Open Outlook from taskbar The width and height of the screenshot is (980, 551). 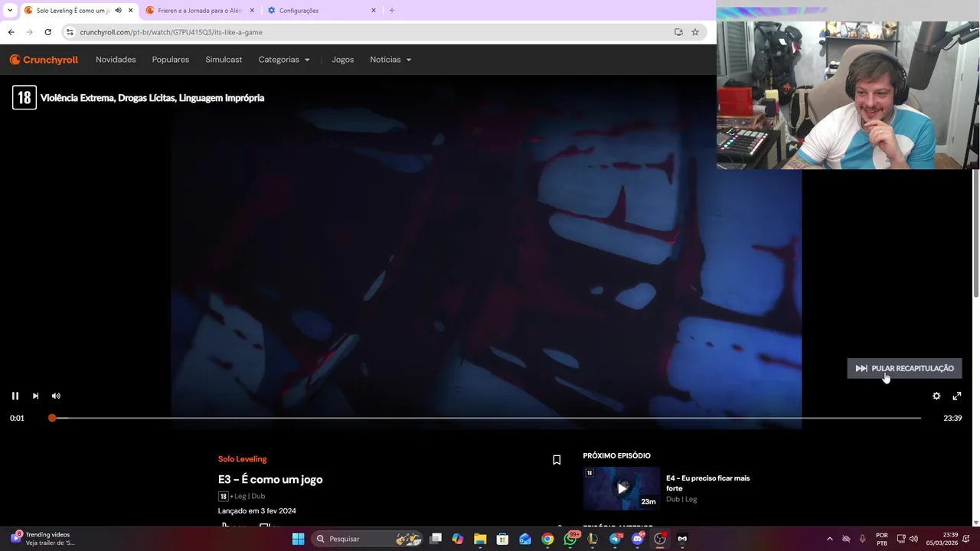pyautogui.click(x=525, y=539)
